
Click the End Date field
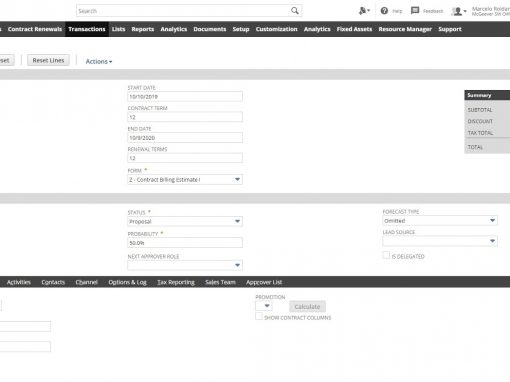click(185, 138)
